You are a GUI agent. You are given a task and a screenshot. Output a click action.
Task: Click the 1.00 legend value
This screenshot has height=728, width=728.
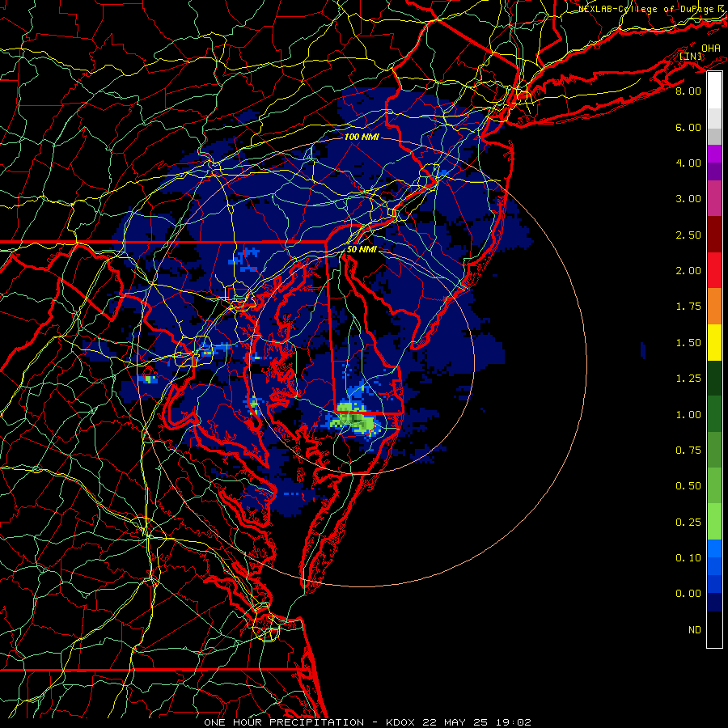[x=688, y=415]
